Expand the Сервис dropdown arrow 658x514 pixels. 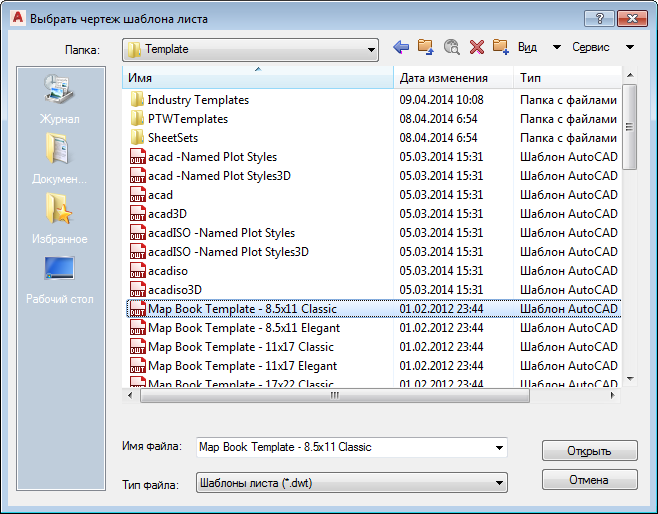[x=630, y=47]
